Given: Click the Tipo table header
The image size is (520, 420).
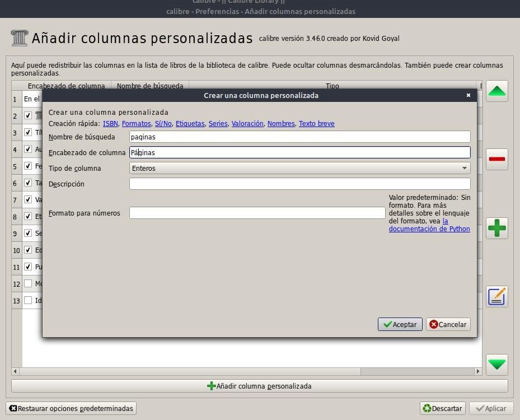Looking at the screenshot, I should click(332, 85).
